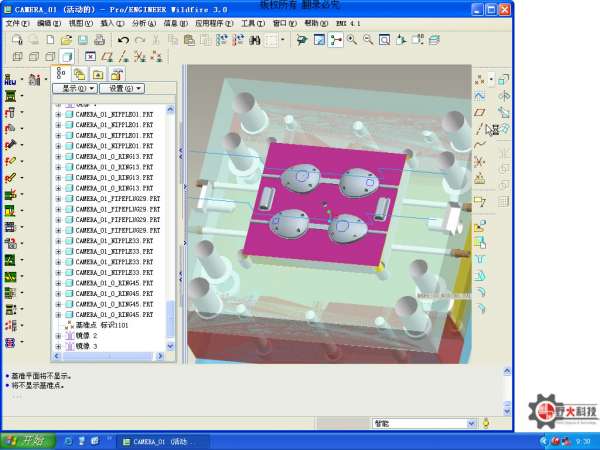600x450 pixels.
Task: Open the 智能 selection filter dropdown
Action: 471,424
